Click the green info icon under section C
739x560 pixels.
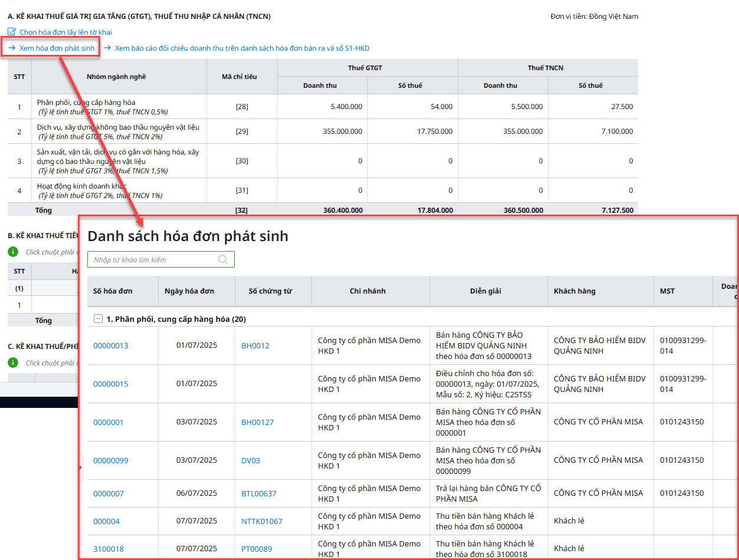[13, 363]
